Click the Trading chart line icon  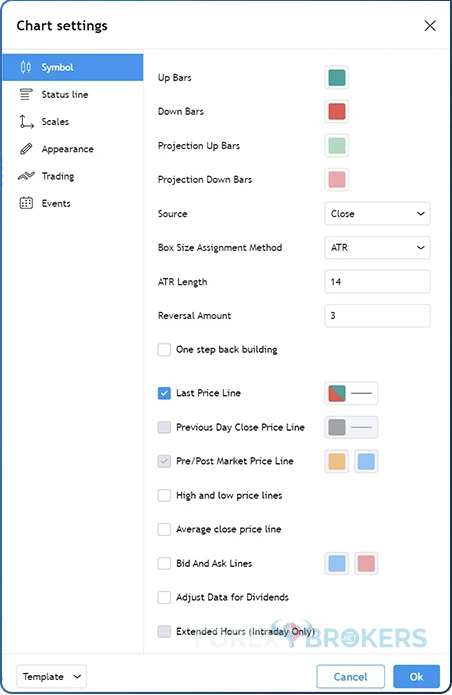pyautogui.click(x=26, y=176)
